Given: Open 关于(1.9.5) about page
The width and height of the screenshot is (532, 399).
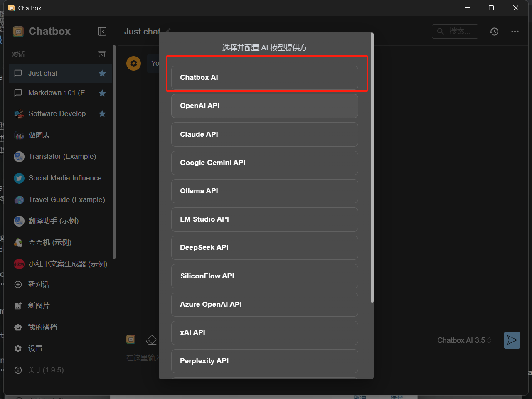Looking at the screenshot, I should point(60,370).
